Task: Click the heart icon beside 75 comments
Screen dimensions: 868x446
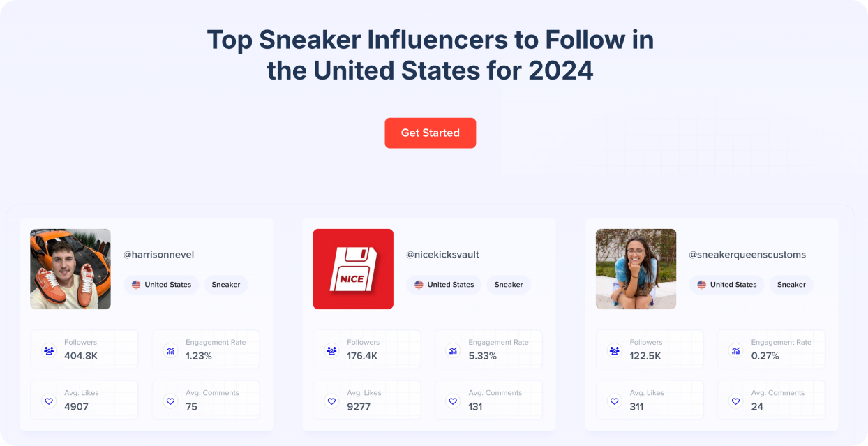Action: point(170,401)
